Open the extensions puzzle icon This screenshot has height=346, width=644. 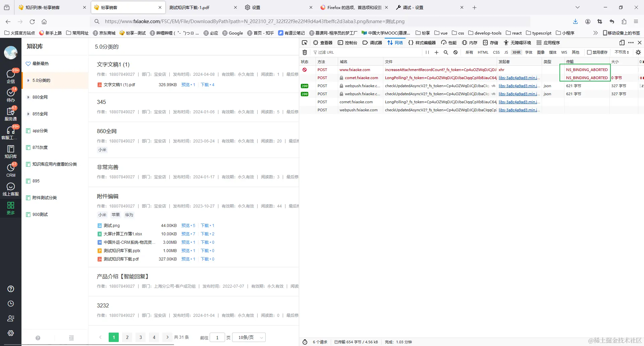(624, 21)
